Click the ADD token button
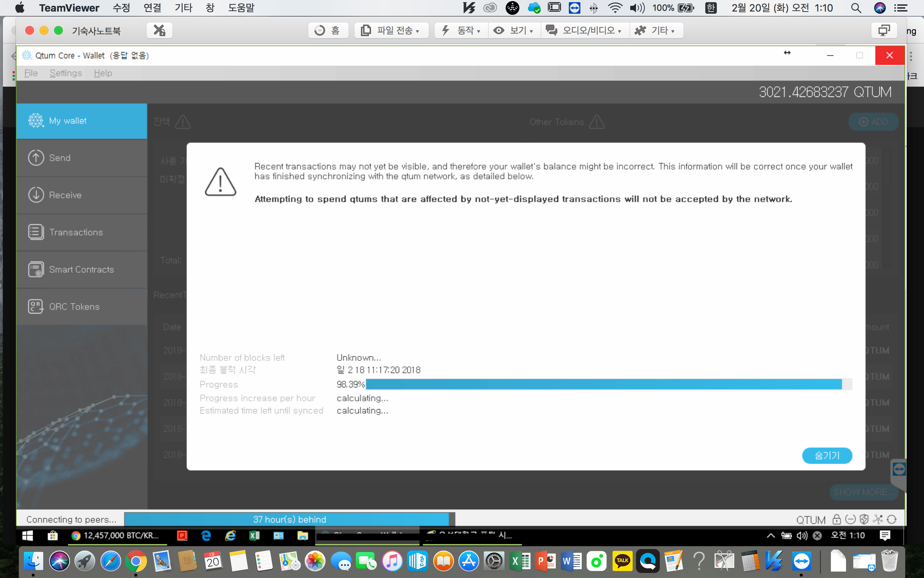Image resolution: width=924 pixels, height=578 pixels. [x=873, y=122]
